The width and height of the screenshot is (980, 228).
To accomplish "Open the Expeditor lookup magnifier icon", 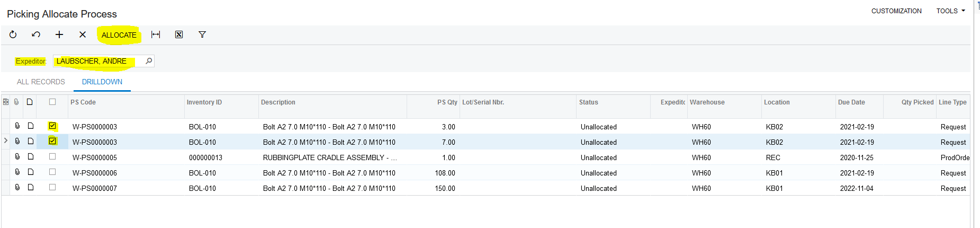I will 149,61.
